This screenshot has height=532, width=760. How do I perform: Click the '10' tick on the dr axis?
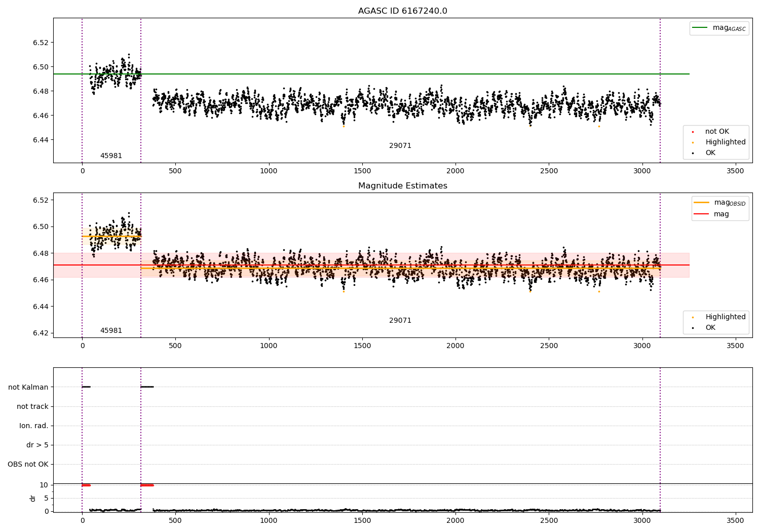tap(44, 485)
